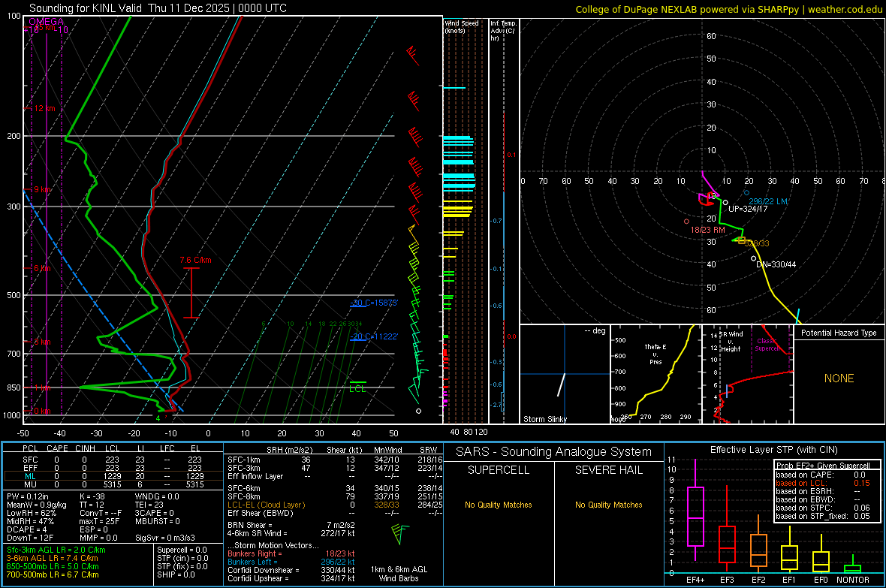Click the Bunkers Right storm motion
Viewport: 886px width, 588px height.
(x=291, y=553)
